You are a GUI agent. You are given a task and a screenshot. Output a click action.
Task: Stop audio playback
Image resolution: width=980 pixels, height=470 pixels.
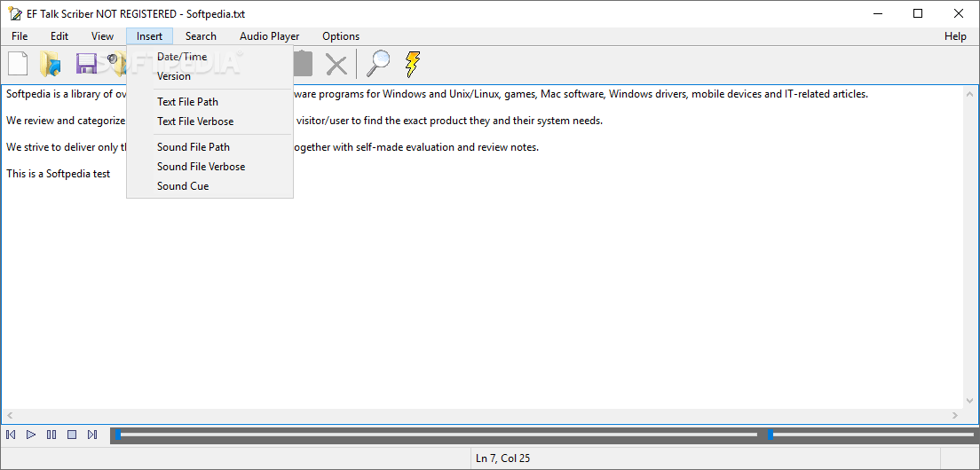72,435
